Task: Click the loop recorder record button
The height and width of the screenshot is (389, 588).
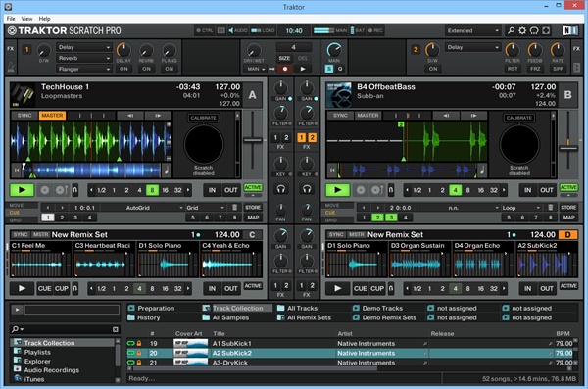Action: 285,69
